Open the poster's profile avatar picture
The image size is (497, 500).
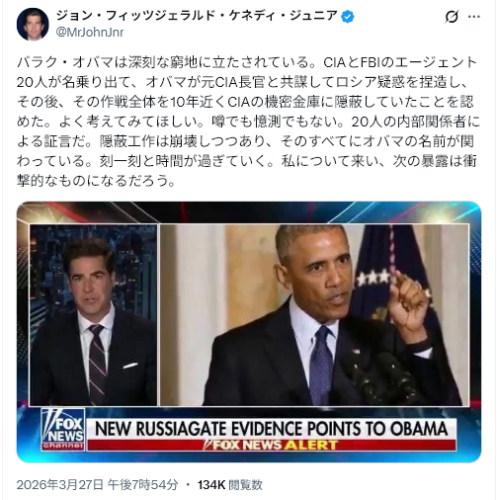(33, 24)
